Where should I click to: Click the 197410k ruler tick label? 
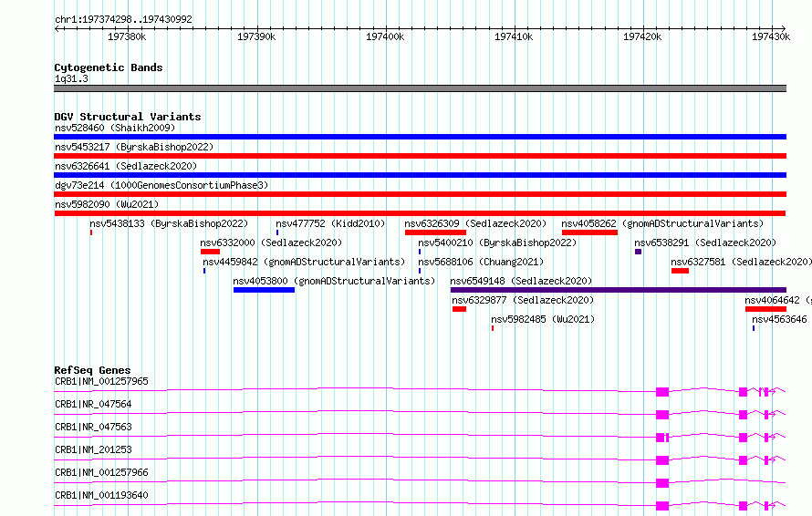point(513,36)
